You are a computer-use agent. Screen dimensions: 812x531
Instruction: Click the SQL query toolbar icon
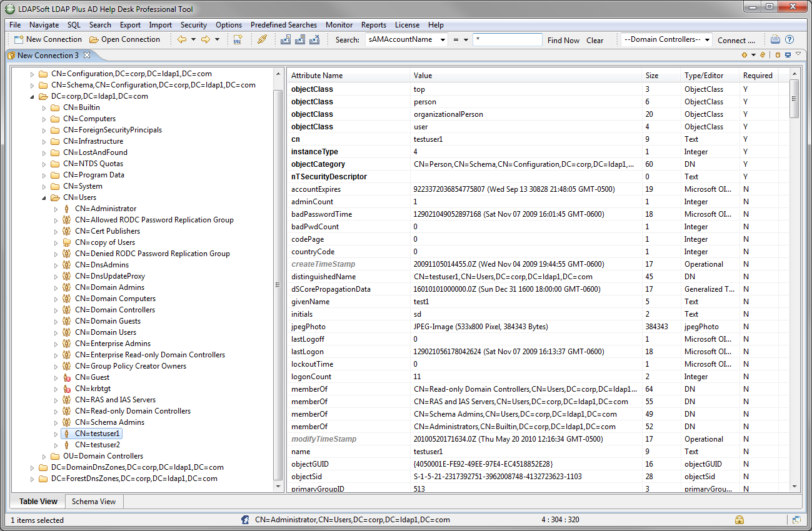click(x=238, y=39)
